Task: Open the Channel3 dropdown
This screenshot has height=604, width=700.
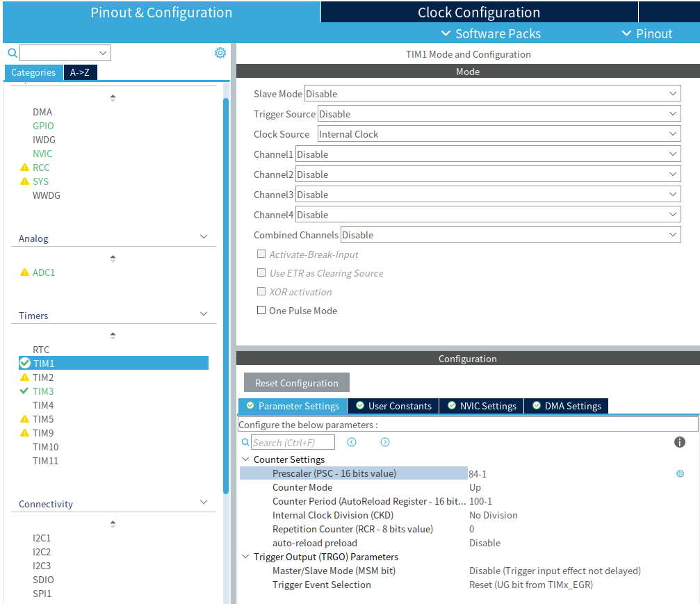Action: 488,194
